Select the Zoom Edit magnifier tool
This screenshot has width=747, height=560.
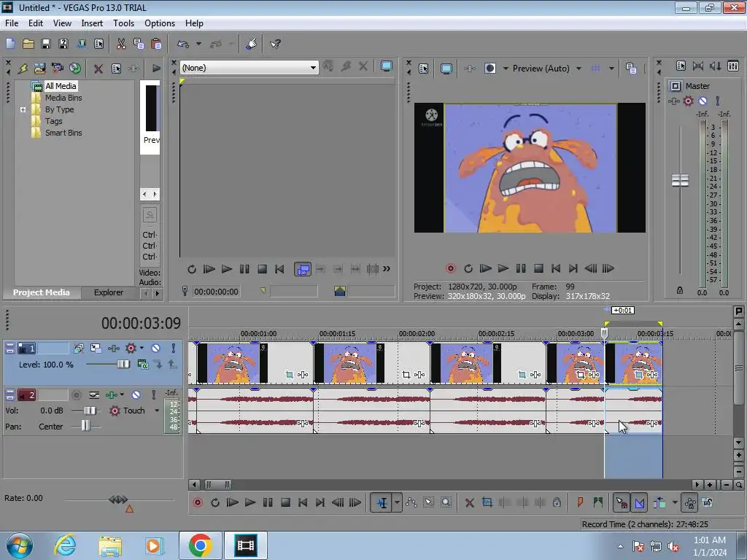click(x=446, y=502)
